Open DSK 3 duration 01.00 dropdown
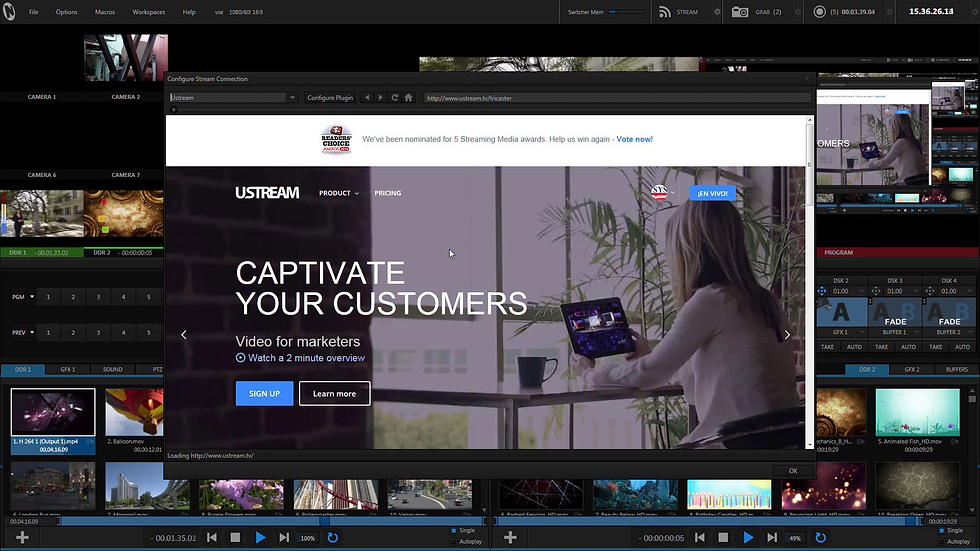The height and width of the screenshot is (551, 980). pyautogui.click(x=915, y=291)
